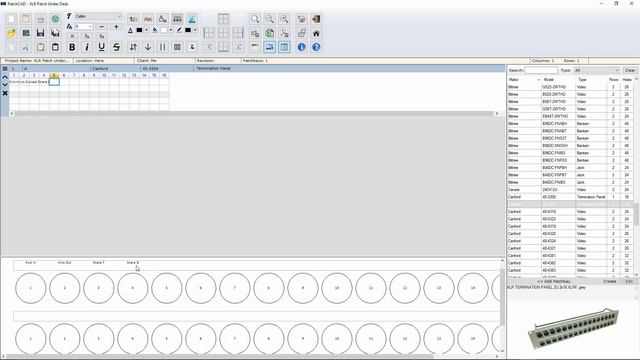Select the Canford 45-3300 Termination Panel row
This screenshot has height=360, width=640.
(x=570, y=197)
